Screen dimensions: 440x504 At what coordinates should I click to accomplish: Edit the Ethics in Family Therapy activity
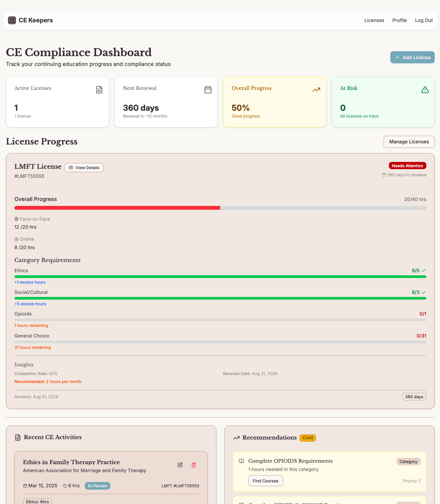click(180, 465)
